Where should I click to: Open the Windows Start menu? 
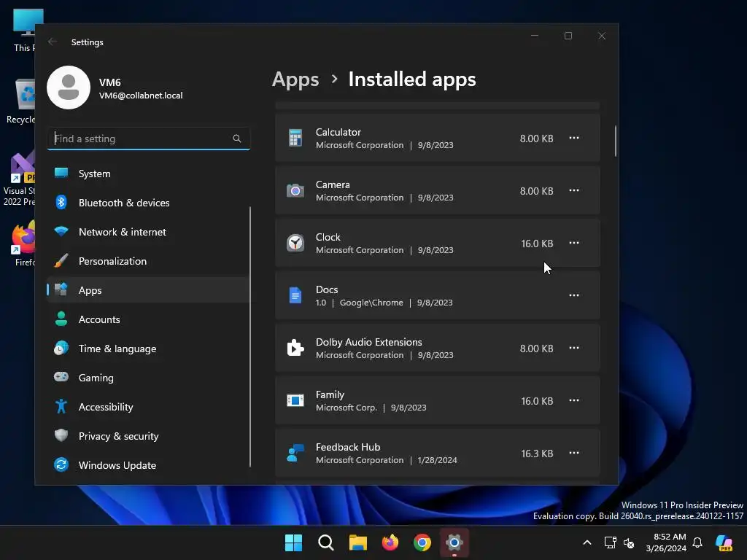point(293,542)
